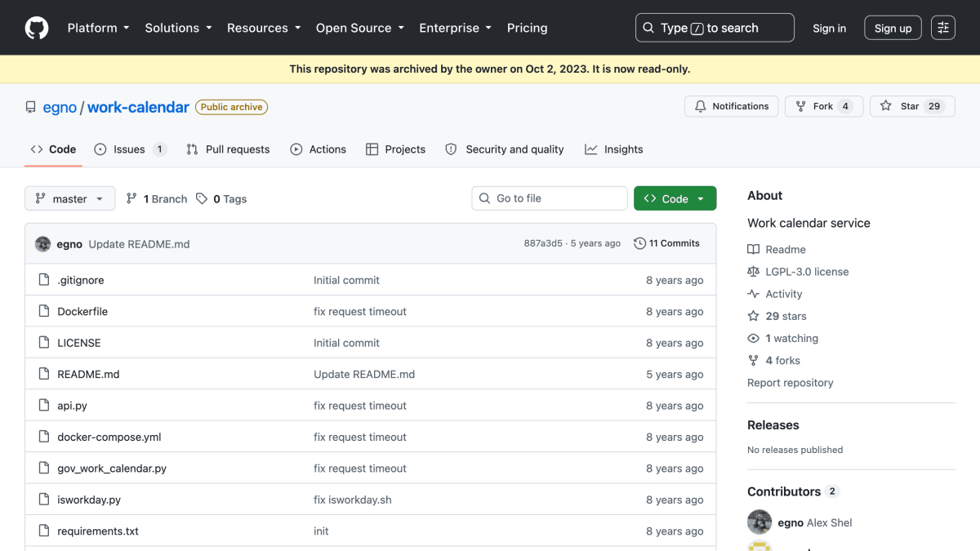This screenshot has width=980, height=551.
Task: Click the fix isworkday.sh commit message
Action: pos(353,500)
